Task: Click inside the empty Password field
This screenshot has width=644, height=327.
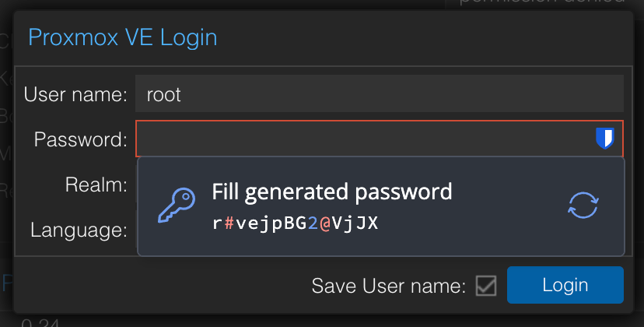Action: point(365,139)
